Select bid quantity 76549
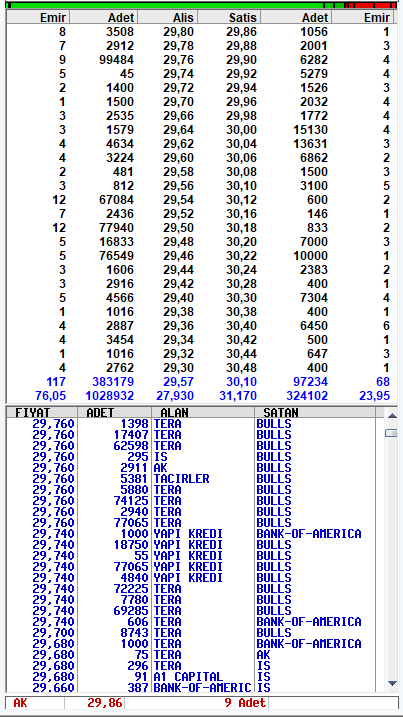The image size is (403, 717). (x=116, y=256)
